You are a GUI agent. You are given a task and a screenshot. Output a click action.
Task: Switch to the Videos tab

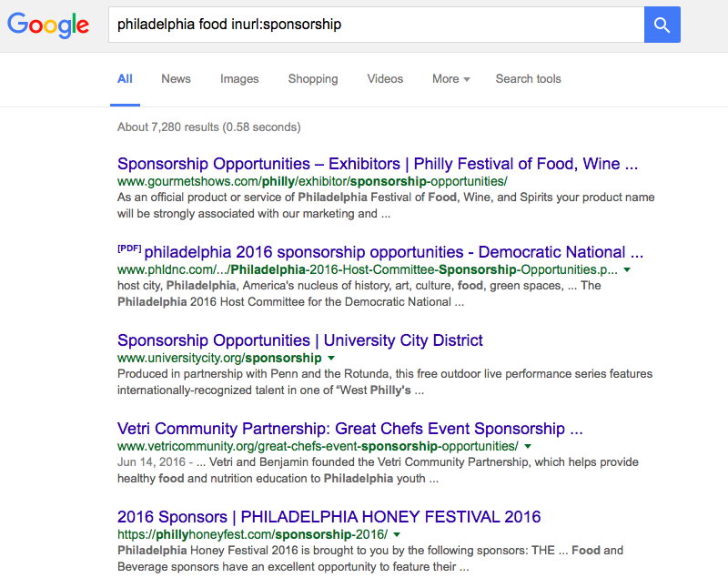point(385,79)
